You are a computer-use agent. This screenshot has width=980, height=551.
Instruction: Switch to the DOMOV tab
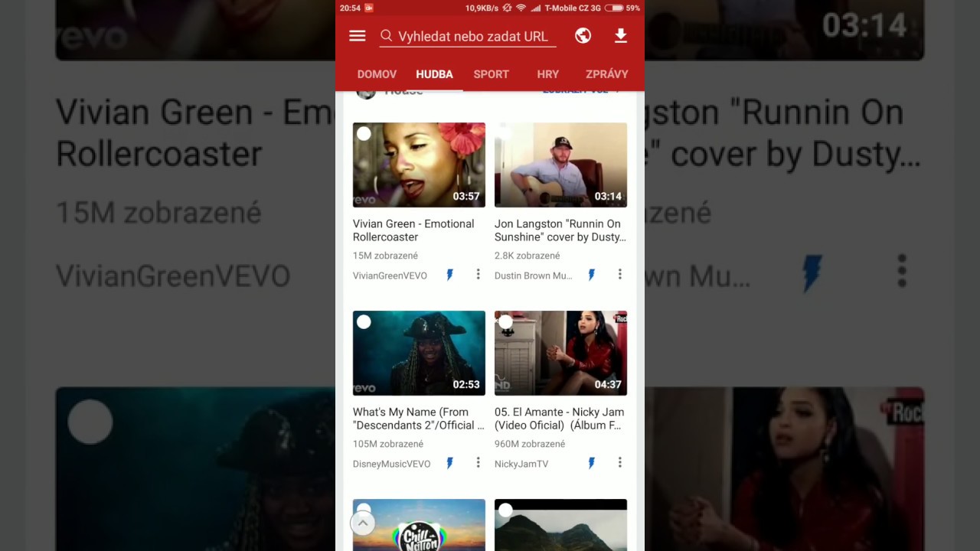[x=377, y=74]
